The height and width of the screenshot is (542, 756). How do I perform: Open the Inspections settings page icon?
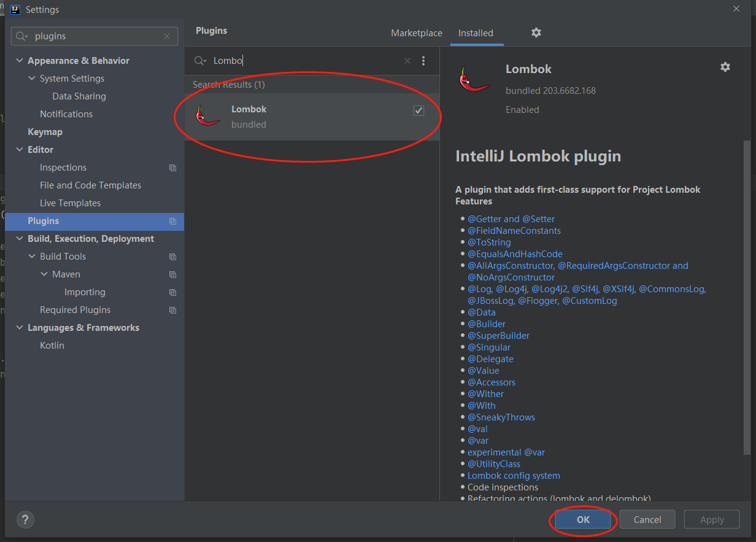click(172, 168)
